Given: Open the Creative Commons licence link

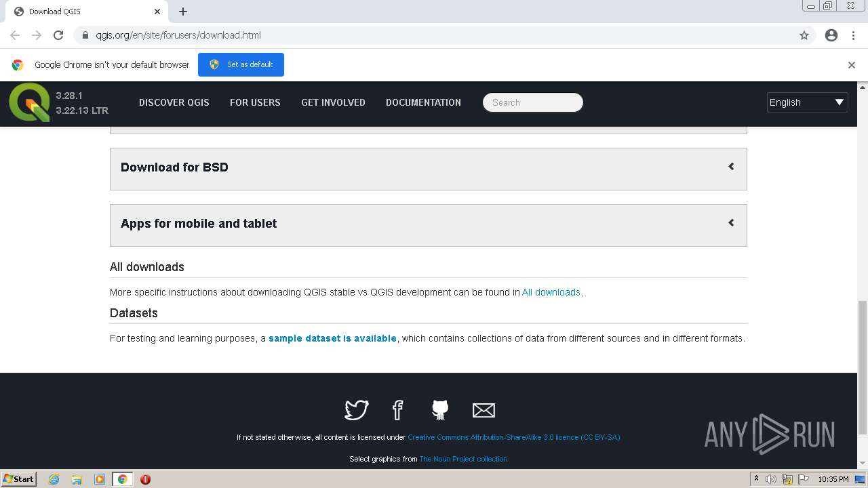Looking at the screenshot, I should coord(514,437).
